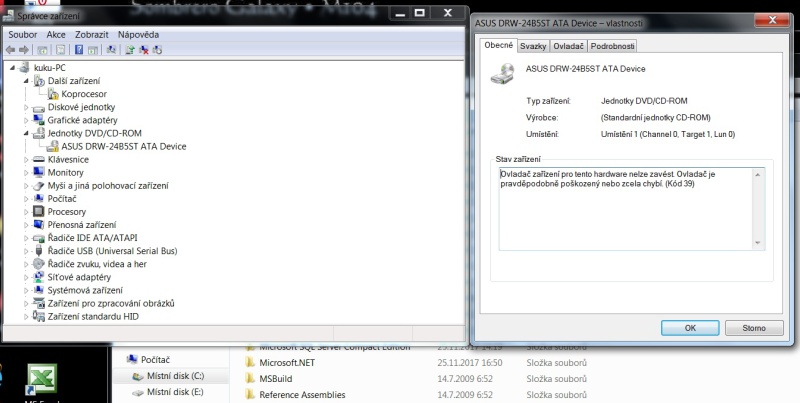Toggle the console tree toolbar icon
This screenshot has height=403, width=800.
(42, 49)
